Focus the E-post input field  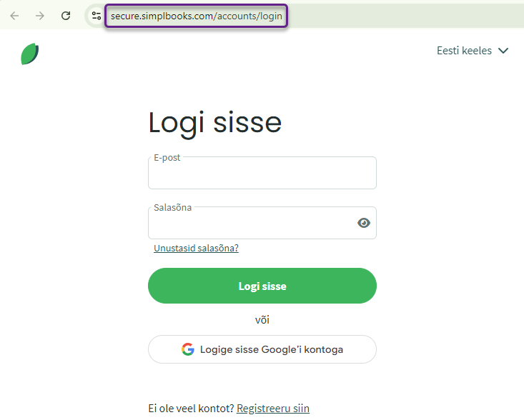tap(262, 173)
